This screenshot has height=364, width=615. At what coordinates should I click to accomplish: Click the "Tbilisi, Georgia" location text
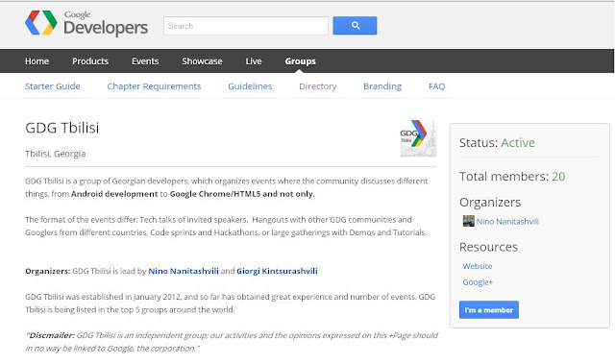56,154
